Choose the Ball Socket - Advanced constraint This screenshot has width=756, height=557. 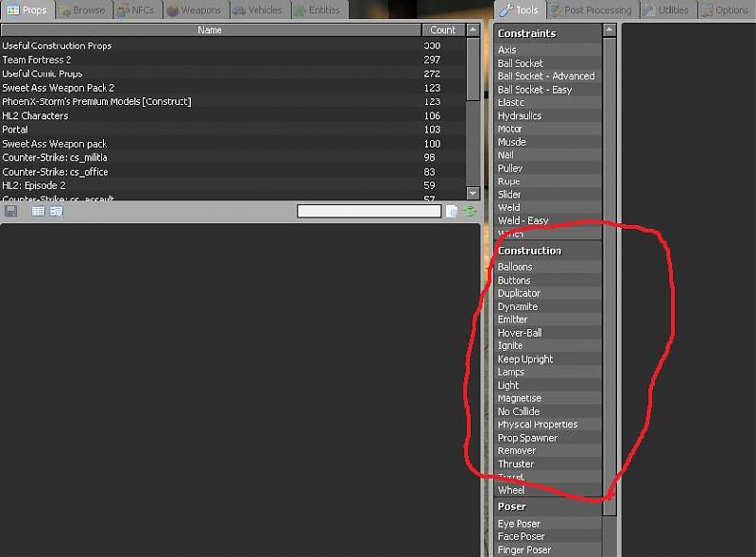coord(548,77)
